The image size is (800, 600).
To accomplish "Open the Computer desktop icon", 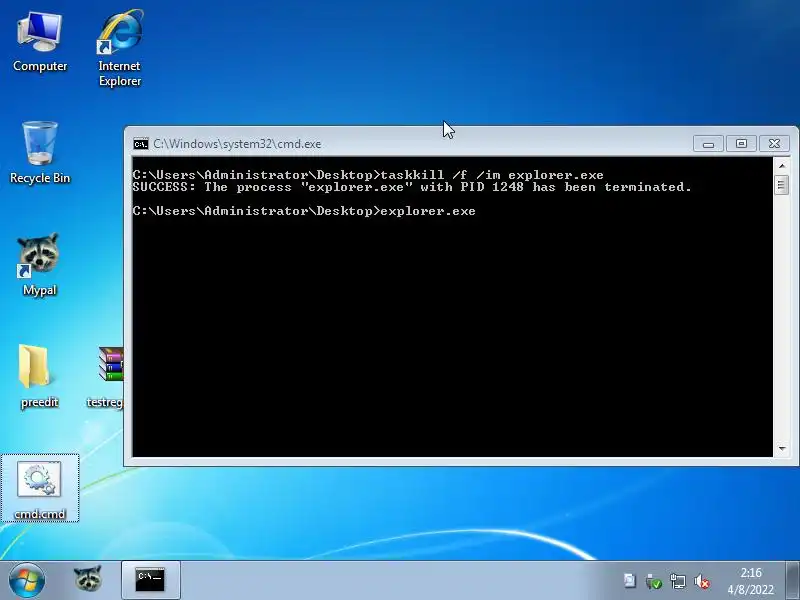I will click(39, 42).
